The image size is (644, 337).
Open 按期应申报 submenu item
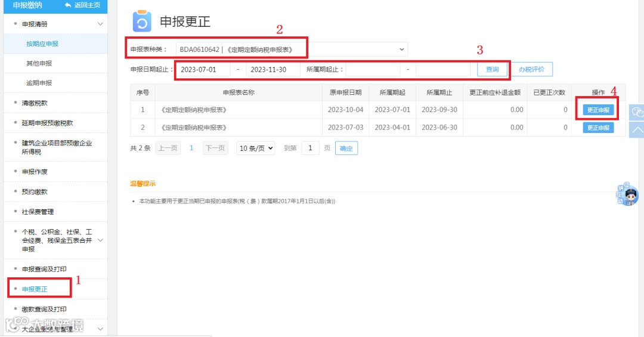pos(42,44)
